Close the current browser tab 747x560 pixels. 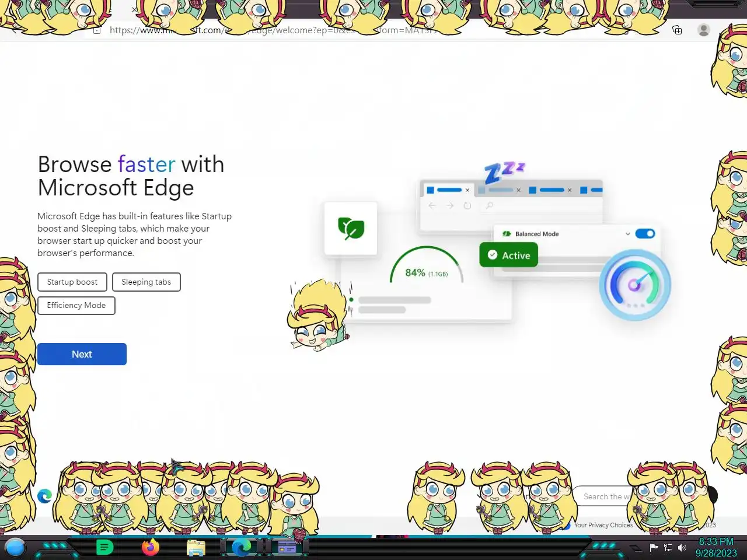click(134, 9)
